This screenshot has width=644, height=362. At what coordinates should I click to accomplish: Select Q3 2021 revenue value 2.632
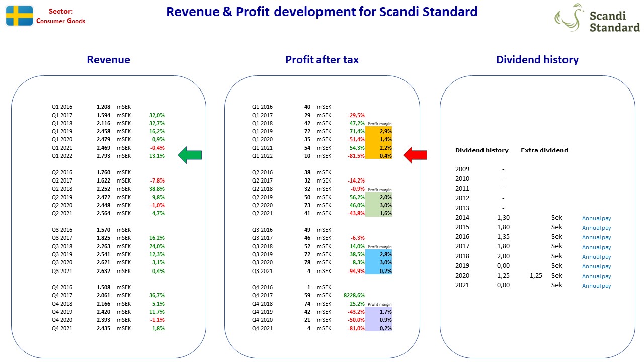(x=103, y=271)
